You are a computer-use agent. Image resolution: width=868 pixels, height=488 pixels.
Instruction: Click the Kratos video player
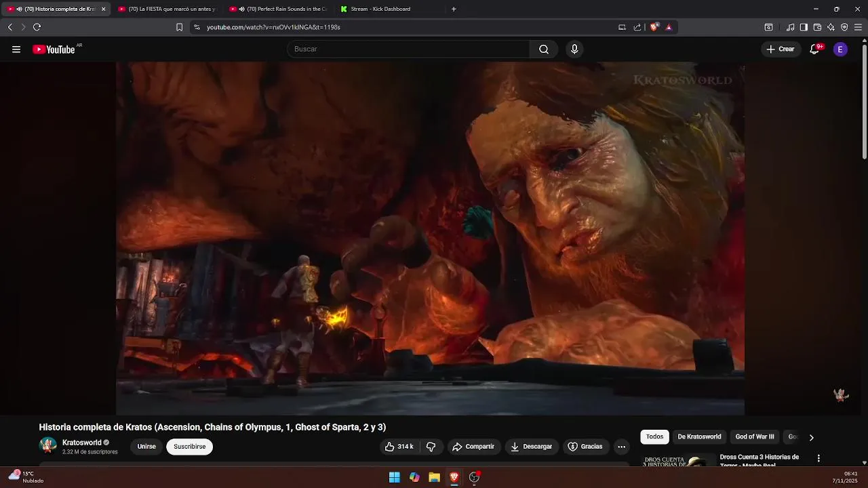[430, 238]
